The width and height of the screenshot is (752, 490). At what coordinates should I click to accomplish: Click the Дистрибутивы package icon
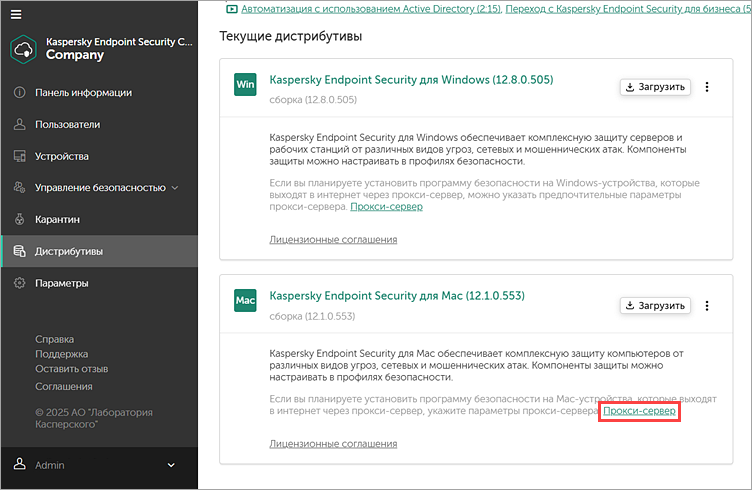19,251
